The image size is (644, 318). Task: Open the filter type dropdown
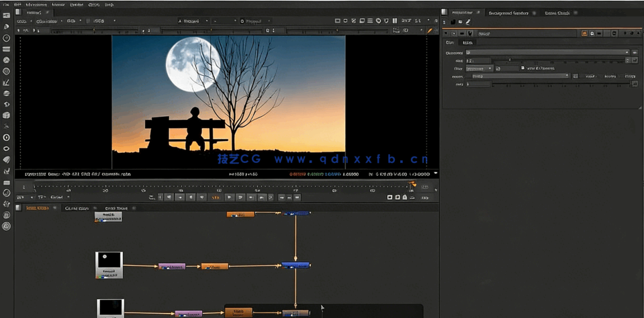point(479,68)
